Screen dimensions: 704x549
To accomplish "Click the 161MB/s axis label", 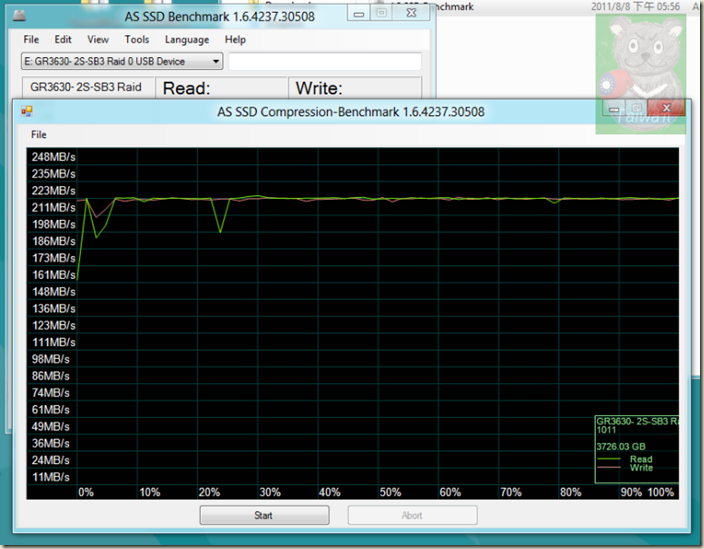I will 53,275.
